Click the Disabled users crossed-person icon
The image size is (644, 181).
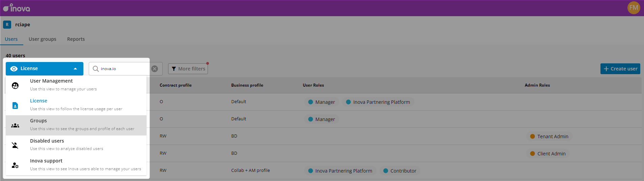(x=15, y=145)
